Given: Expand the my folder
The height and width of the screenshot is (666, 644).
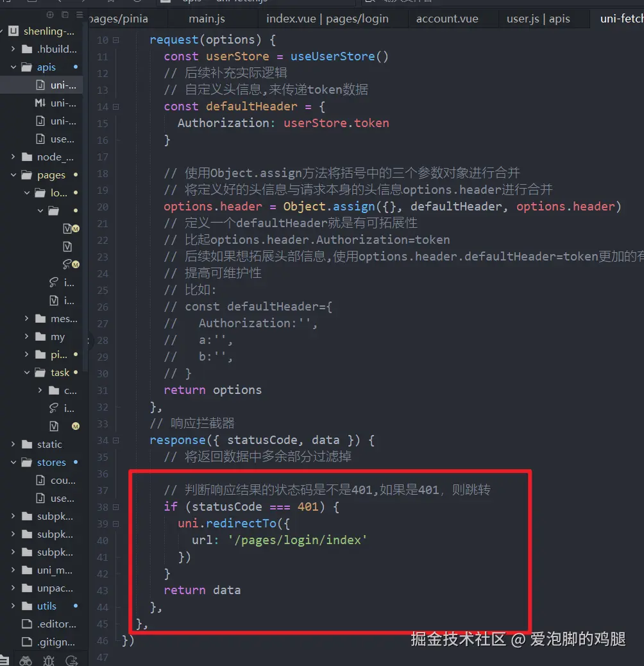Looking at the screenshot, I should (27, 336).
